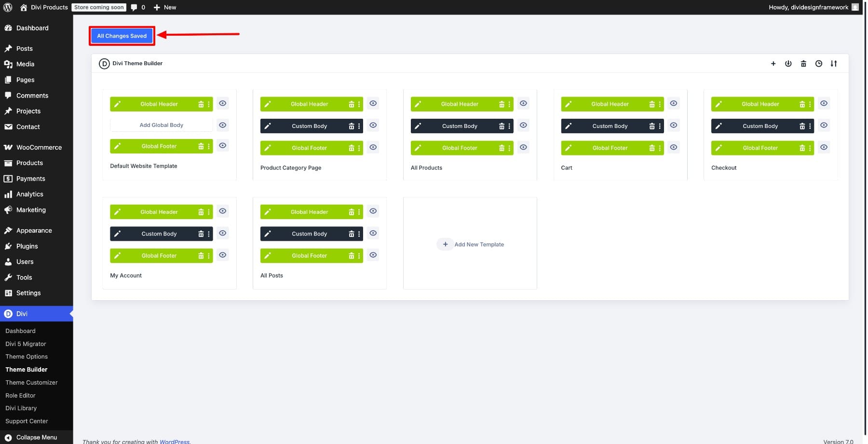Open options dots for Global Header in Checkout template
The width and height of the screenshot is (868, 444).
click(810, 104)
